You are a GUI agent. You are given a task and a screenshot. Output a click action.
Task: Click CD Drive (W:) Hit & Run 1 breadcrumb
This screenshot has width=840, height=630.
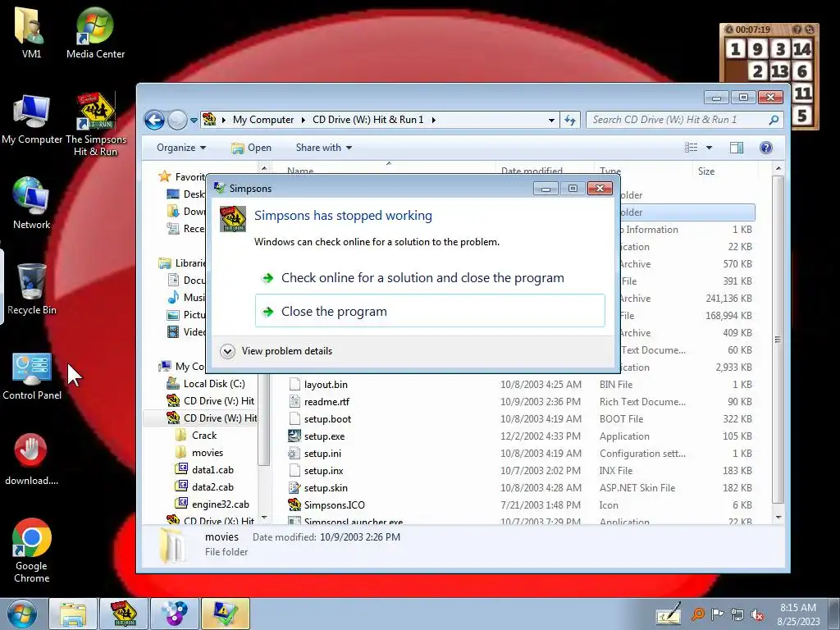(368, 120)
